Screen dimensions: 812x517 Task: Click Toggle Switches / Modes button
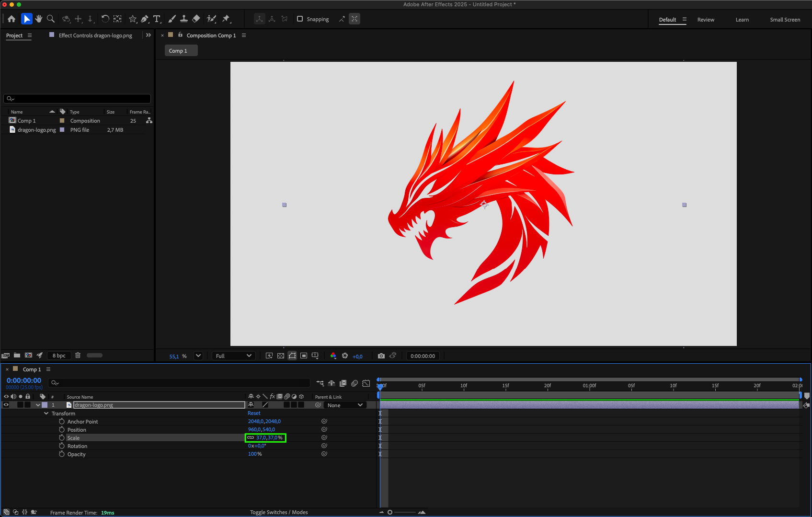279,512
